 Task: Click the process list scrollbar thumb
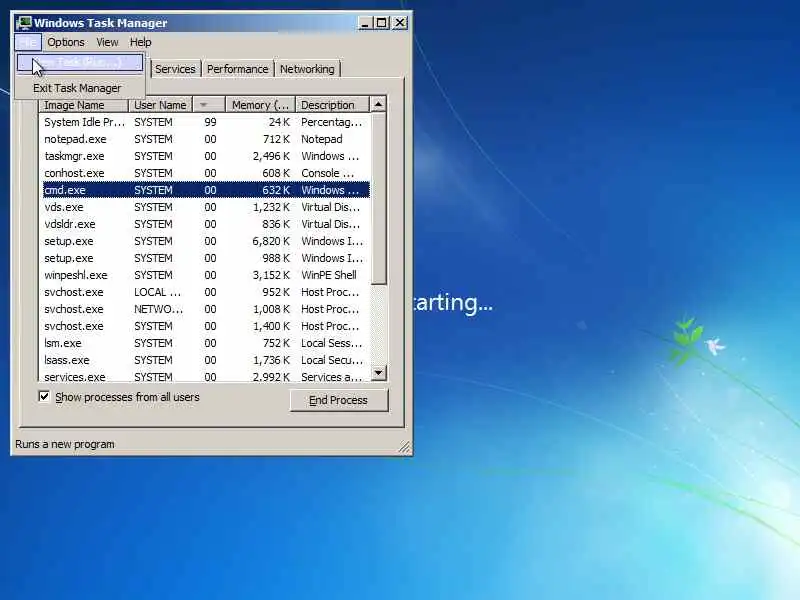378,198
